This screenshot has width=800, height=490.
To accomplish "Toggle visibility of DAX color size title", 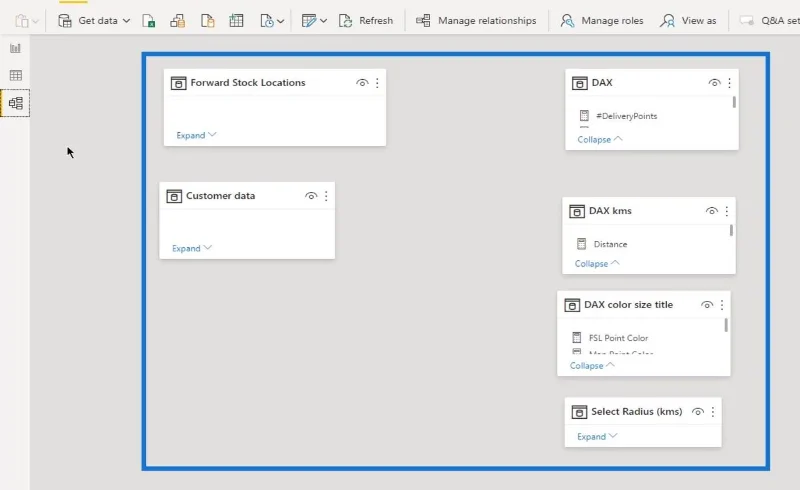I will (x=707, y=305).
